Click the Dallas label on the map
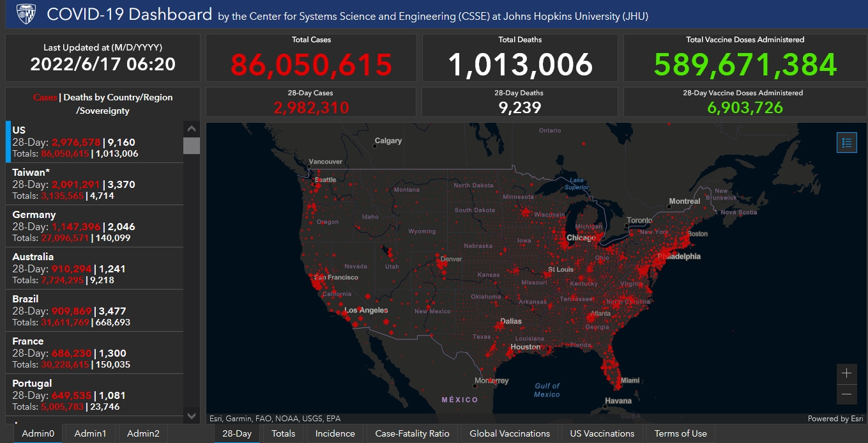The width and height of the screenshot is (868, 443). click(x=511, y=321)
